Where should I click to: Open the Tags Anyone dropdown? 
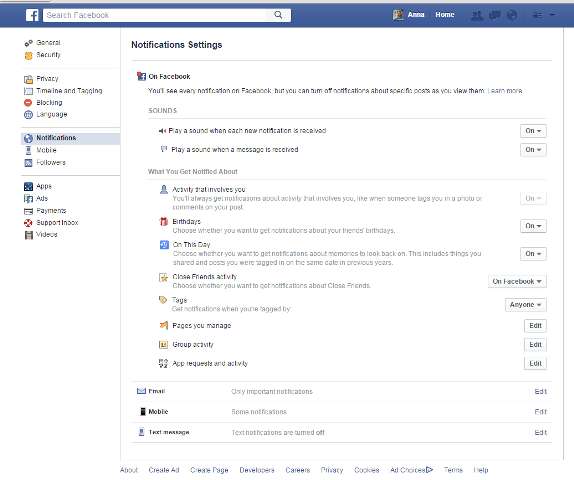[525, 305]
